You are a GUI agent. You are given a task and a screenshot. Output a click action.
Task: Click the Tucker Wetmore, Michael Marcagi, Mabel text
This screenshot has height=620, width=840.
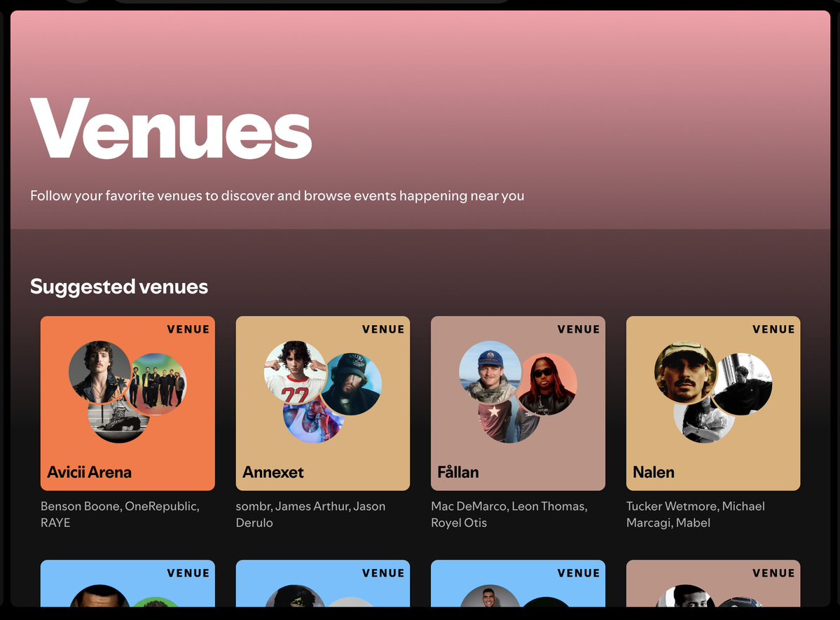coord(696,514)
